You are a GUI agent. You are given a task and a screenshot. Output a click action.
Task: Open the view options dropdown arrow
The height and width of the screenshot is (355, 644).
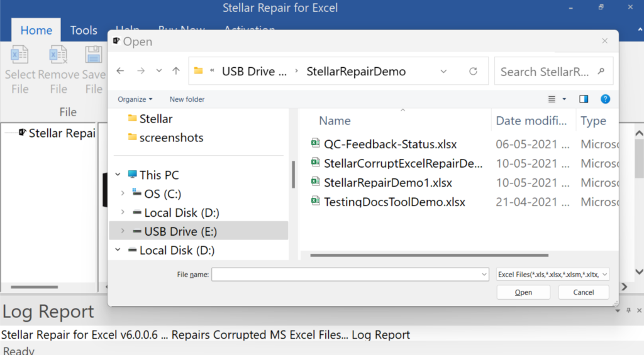564,99
